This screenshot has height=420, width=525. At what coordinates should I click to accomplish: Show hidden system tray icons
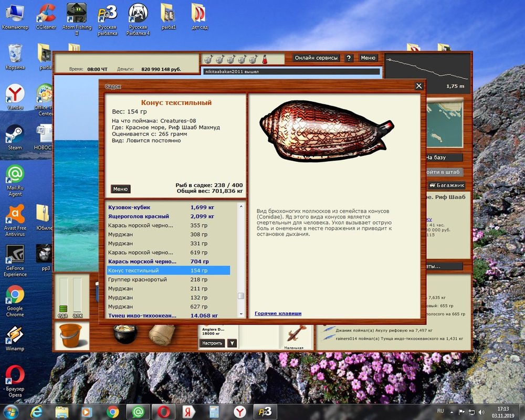[451, 411]
